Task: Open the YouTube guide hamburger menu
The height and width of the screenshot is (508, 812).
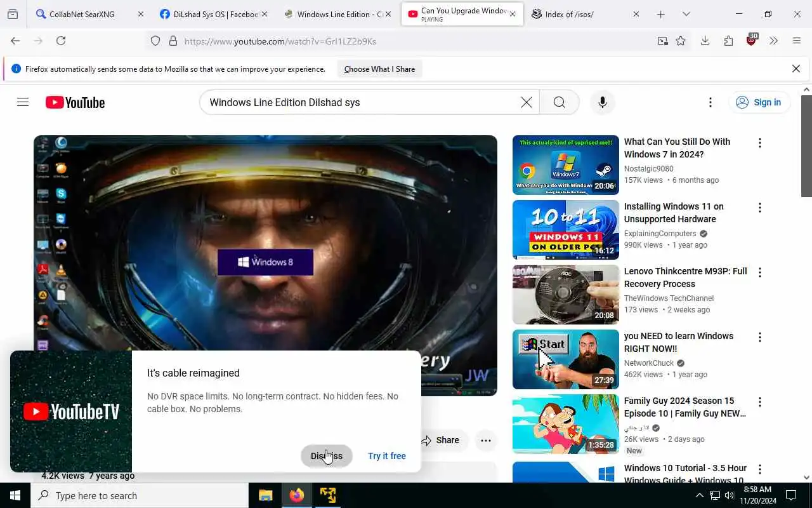Action: click(23, 102)
